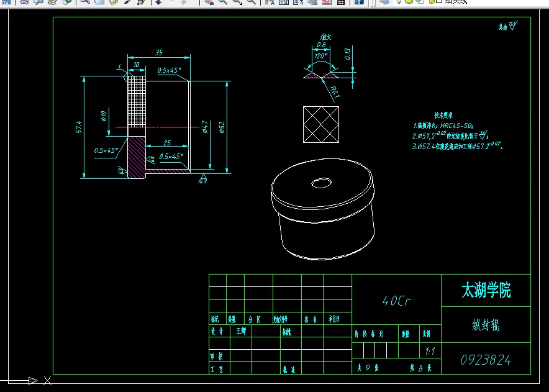Select the 其余 surface finish note

tap(508, 26)
